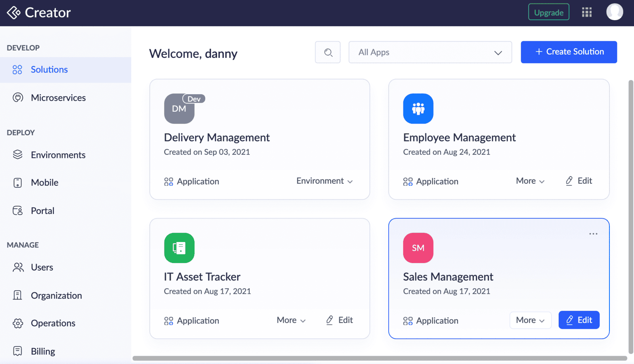Click the search magnifier icon
634x364 pixels.
(x=328, y=52)
